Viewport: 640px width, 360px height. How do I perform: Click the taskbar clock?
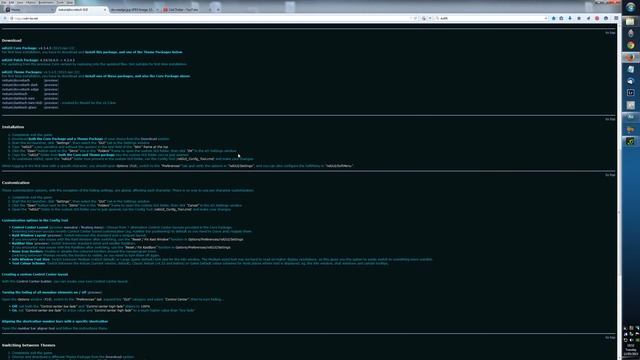tap(631, 349)
